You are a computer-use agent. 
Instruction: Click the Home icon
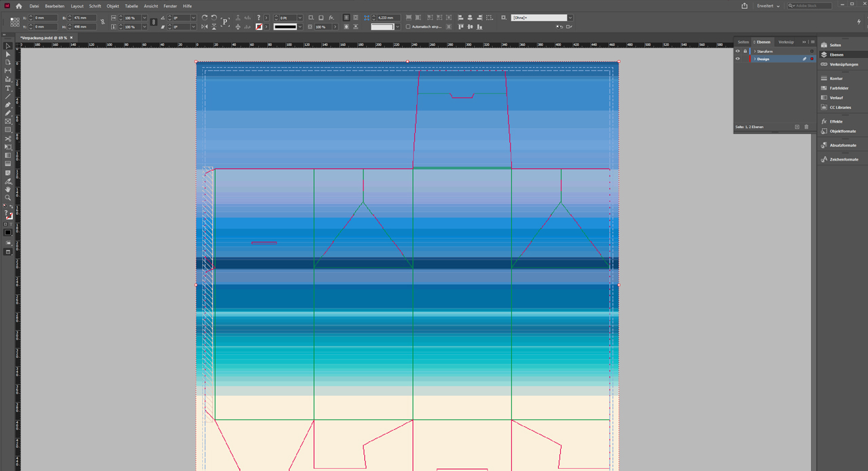(x=19, y=6)
